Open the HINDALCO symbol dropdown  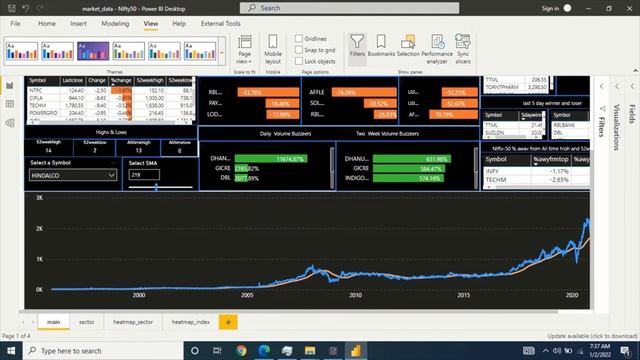[x=73, y=175]
